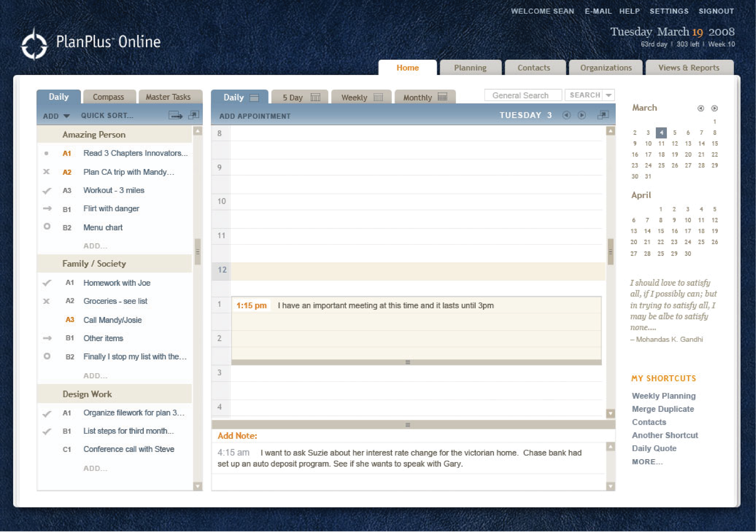The width and height of the screenshot is (756, 532).
Task: Show previous month in mini calendar
Action: (701, 108)
